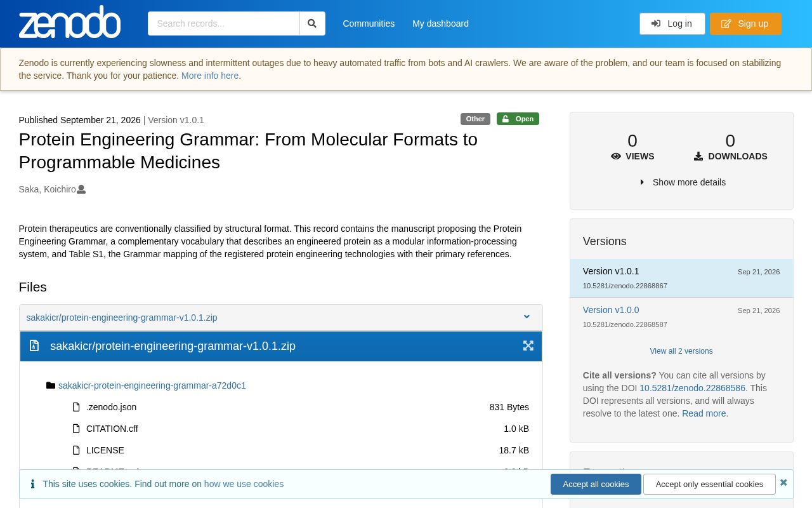Click the info icon in the cookie banner

pos(32,484)
